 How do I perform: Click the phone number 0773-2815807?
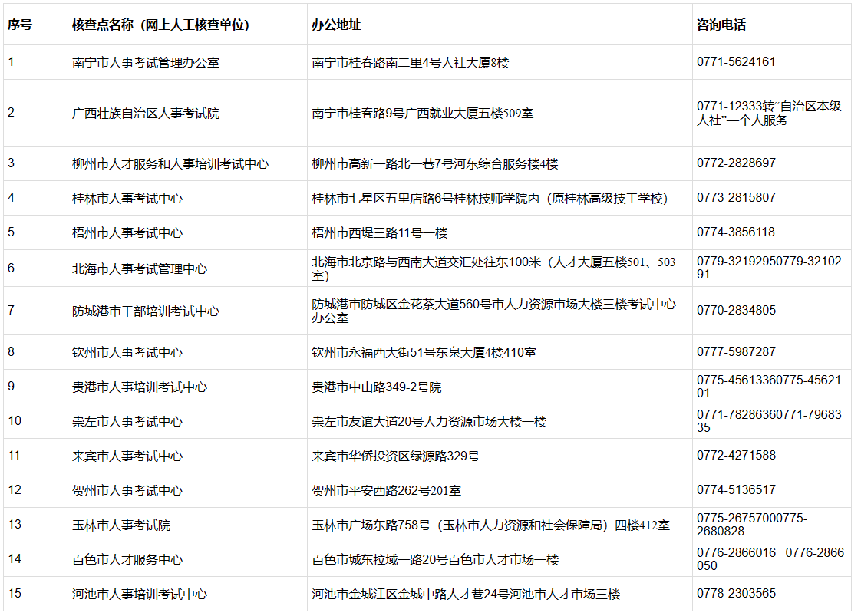(x=724, y=197)
